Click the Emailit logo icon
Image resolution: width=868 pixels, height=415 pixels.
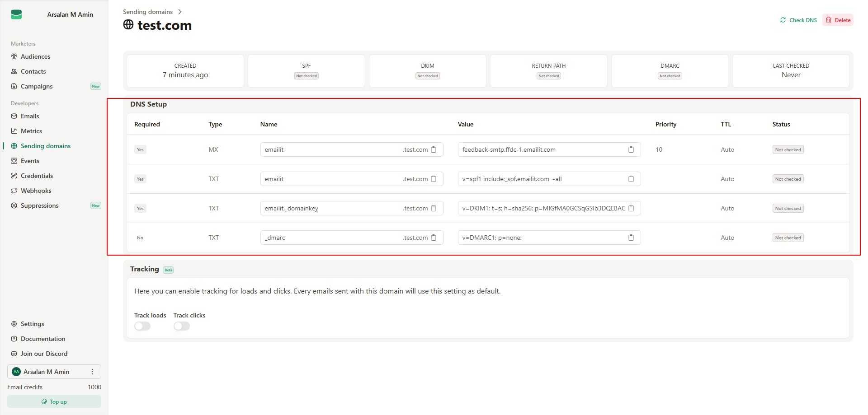point(16,14)
